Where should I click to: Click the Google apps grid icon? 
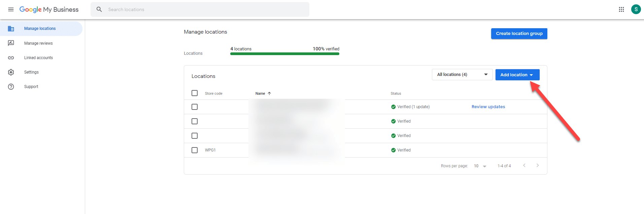621,9
